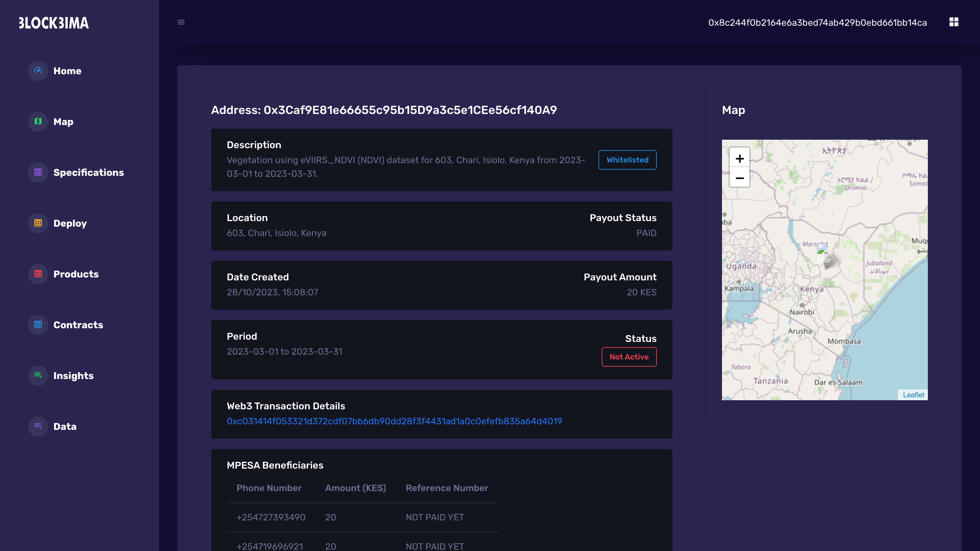The height and width of the screenshot is (551, 980).
Task: Click the BLOCKBIMA logo
Action: pyautogui.click(x=54, y=23)
